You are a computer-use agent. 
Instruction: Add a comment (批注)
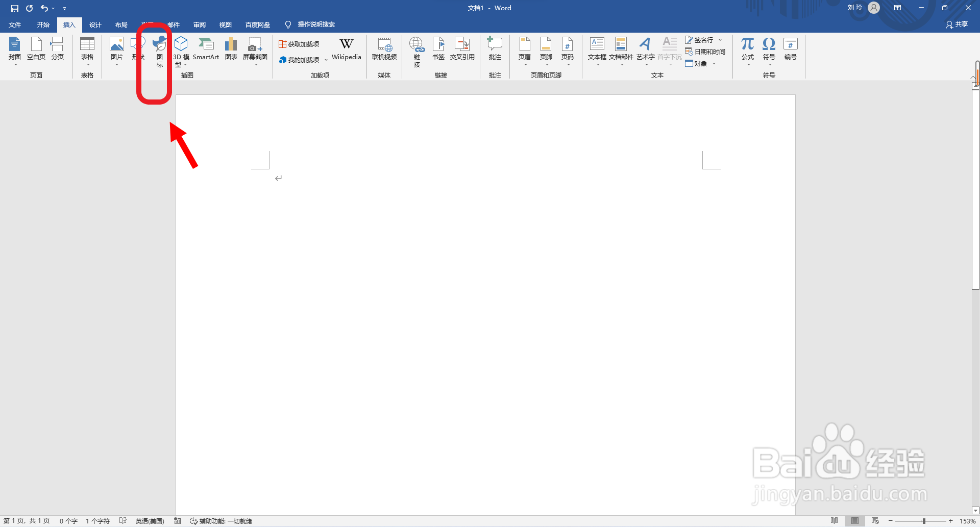495,49
